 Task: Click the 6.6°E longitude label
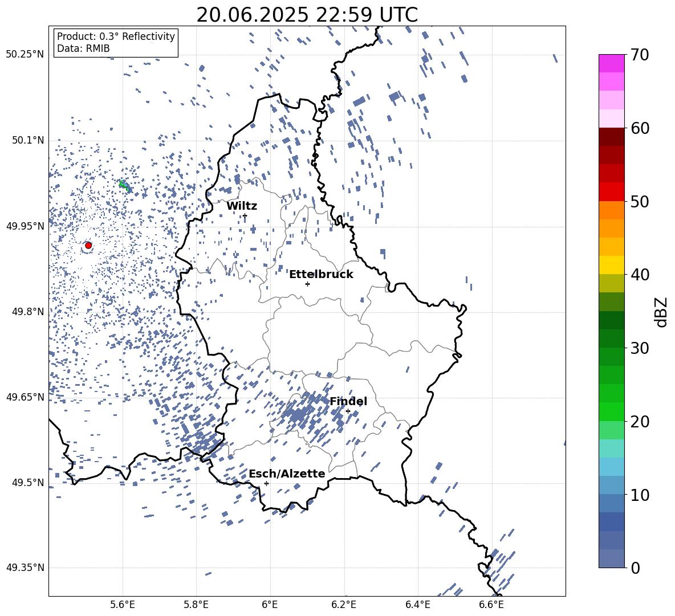(x=491, y=605)
